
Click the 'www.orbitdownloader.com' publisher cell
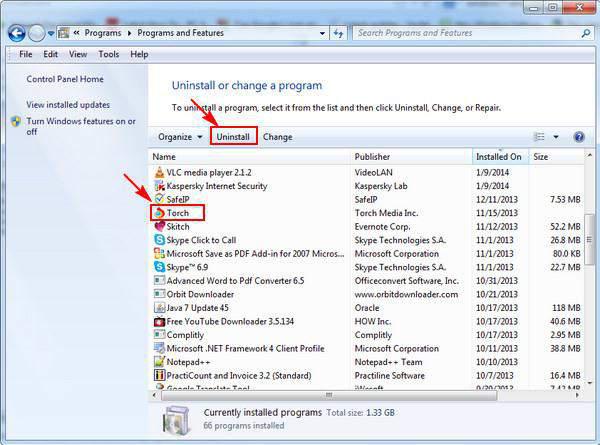pyautogui.click(x=406, y=294)
